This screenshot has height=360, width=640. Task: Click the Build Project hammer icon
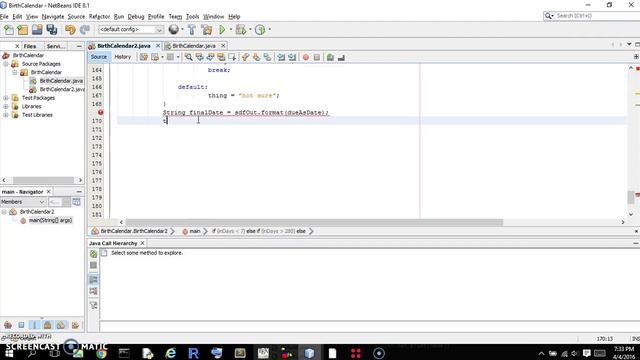[x=191, y=29]
